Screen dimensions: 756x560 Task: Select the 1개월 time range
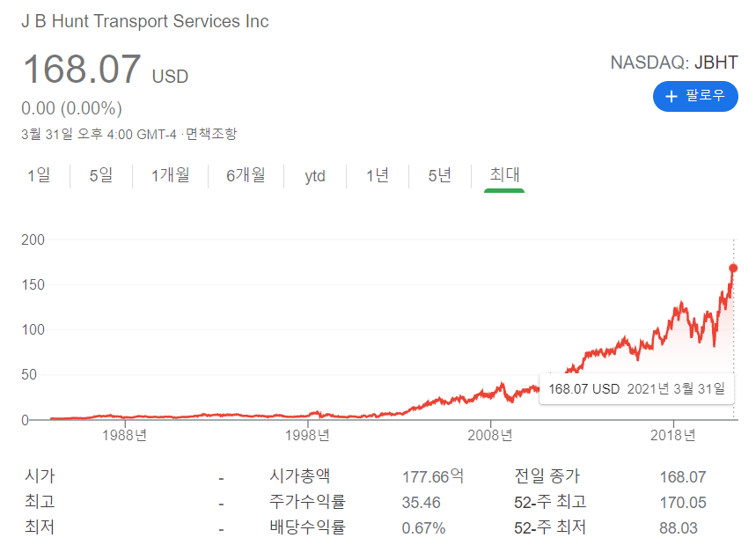click(x=169, y=175)
